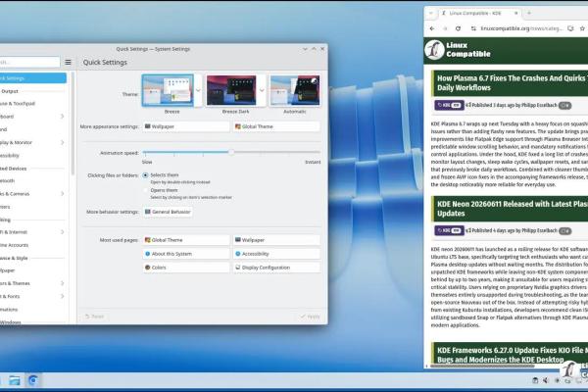Open Global Theme under More appearance settings
The height and width of the screenshot is (392, 588).
[x=276, y=126]
